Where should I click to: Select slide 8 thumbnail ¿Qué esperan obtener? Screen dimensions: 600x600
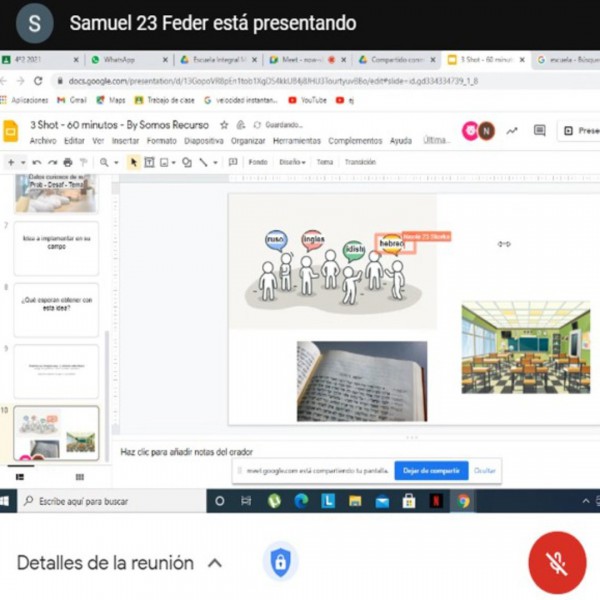click(56, 310)
